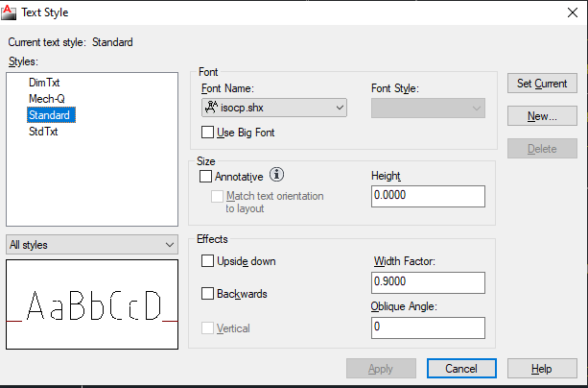
Task: Click the New... style button
Action: (542, 116)
